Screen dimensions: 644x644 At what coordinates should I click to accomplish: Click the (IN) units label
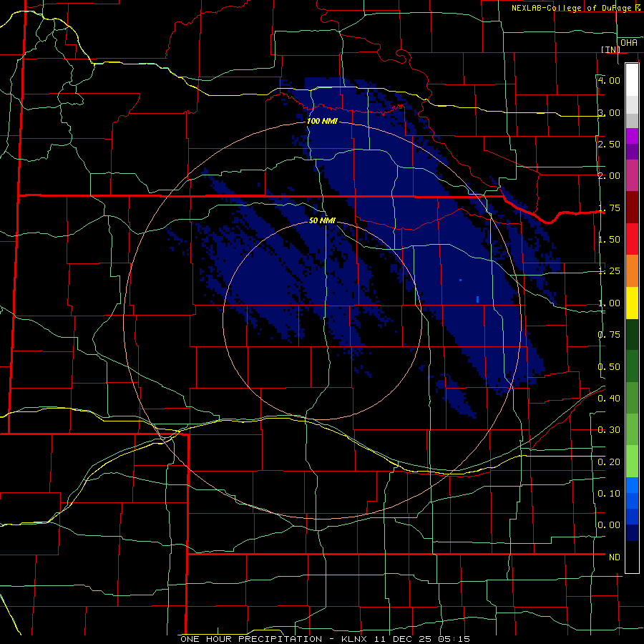[610, 49]
